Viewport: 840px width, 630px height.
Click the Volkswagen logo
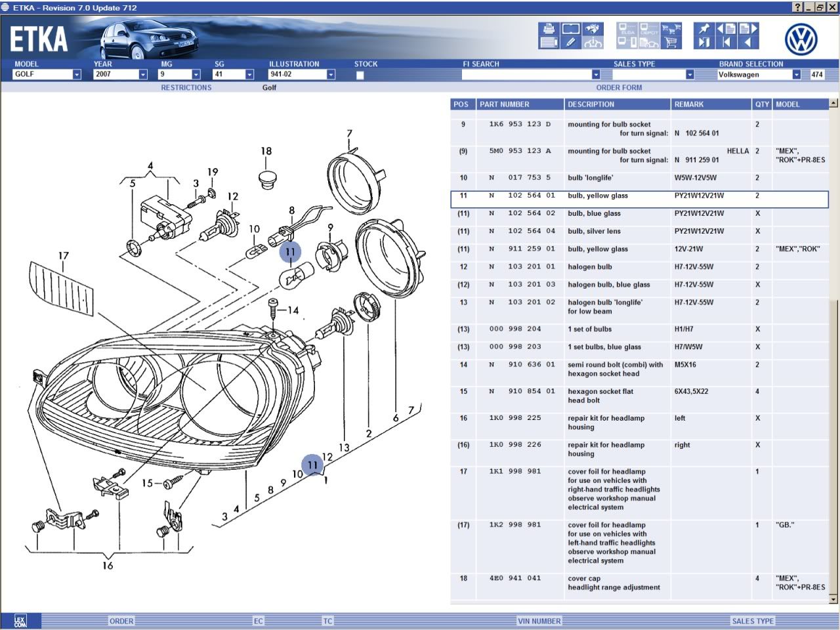[x=801, y=39]
